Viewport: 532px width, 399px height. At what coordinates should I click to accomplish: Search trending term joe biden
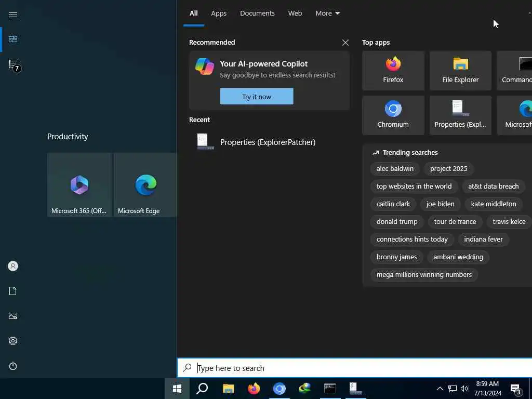click(441, 204)
